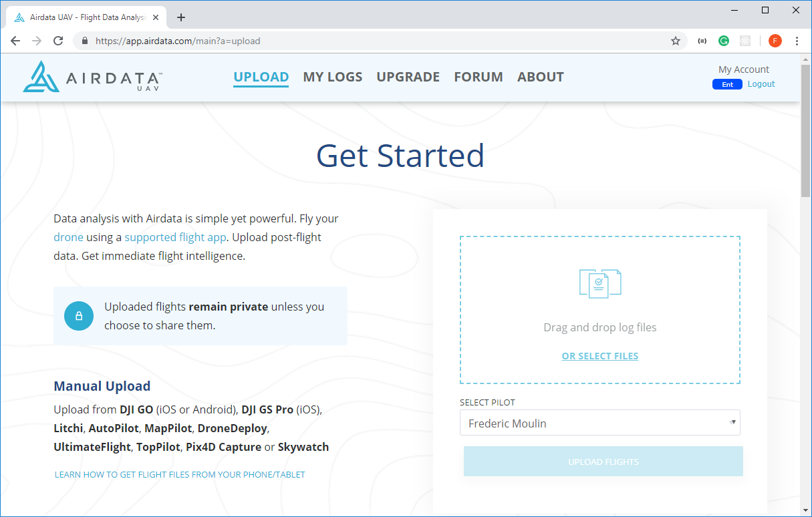Click the browser forward arrow

(x=37, y=41)
